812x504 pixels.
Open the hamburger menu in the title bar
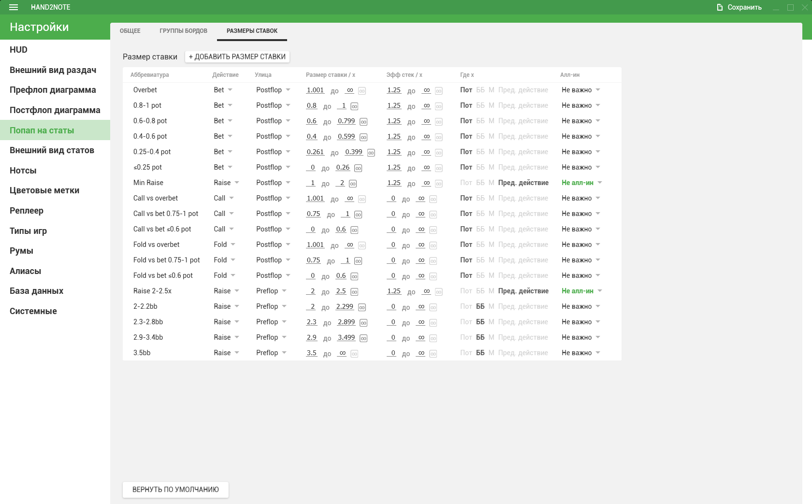14,7
